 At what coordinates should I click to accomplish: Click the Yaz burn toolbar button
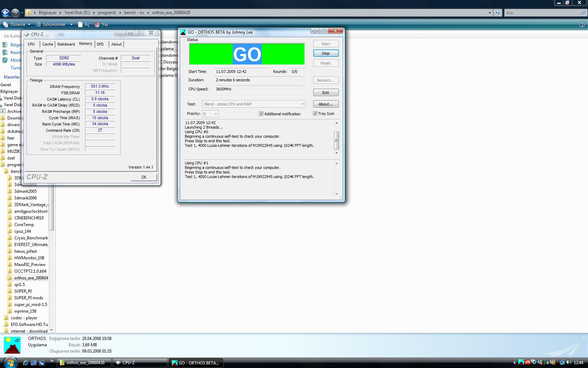coord(101,25)
